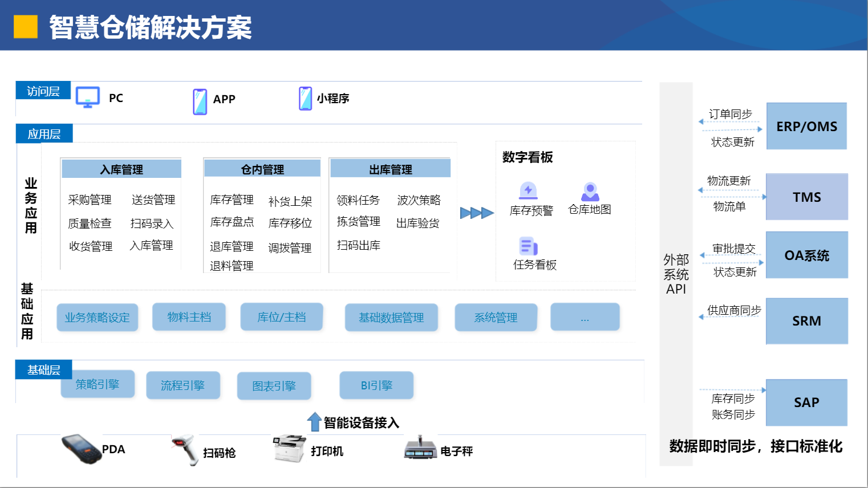Click the ellipsis more button
Image resolution: width=868 pixels, height=488 pixels.
pos(585,317)
